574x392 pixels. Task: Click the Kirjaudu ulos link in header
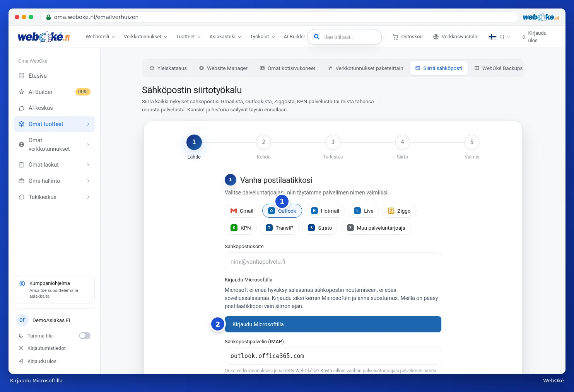[534, 37]
